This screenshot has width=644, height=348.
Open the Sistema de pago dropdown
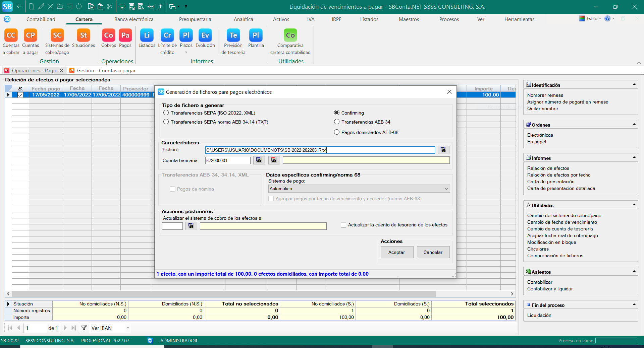(x=446, y=189)
